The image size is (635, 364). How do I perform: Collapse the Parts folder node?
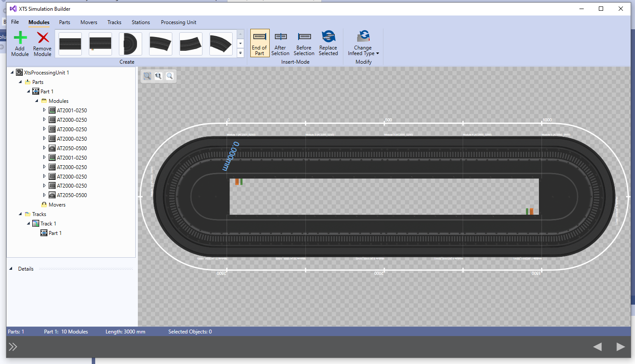pos(20,82)
